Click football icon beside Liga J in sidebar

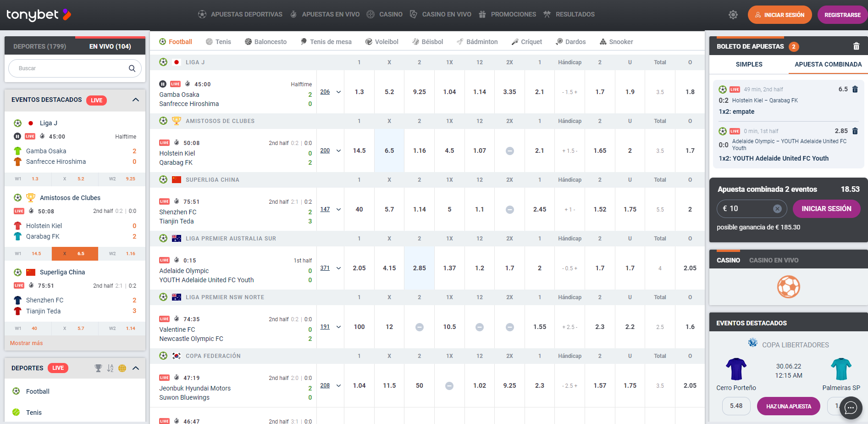click(x=17, y=123)
